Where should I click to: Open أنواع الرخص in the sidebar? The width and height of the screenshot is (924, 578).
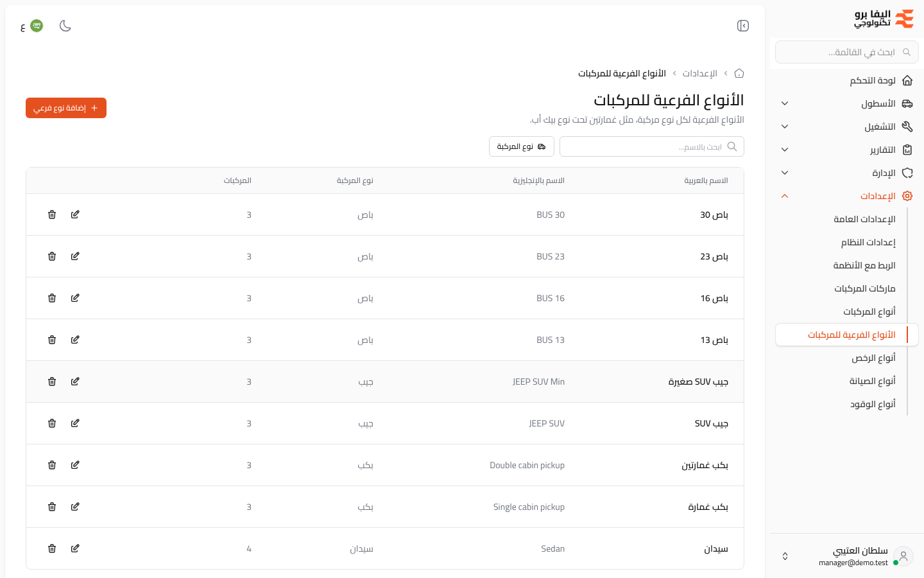point(873,358)
